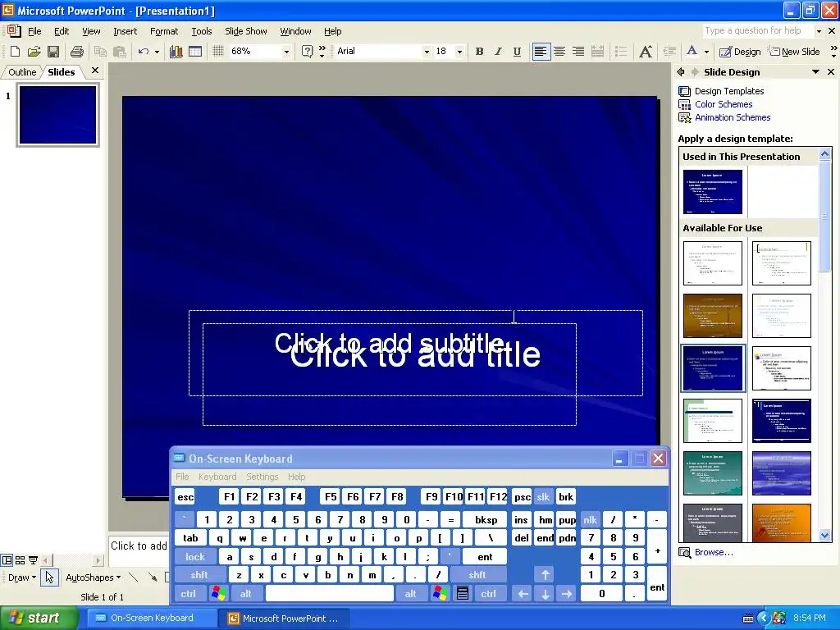Select Align Right text alignment
Screen dimensions: 840x630
point(578,52)
